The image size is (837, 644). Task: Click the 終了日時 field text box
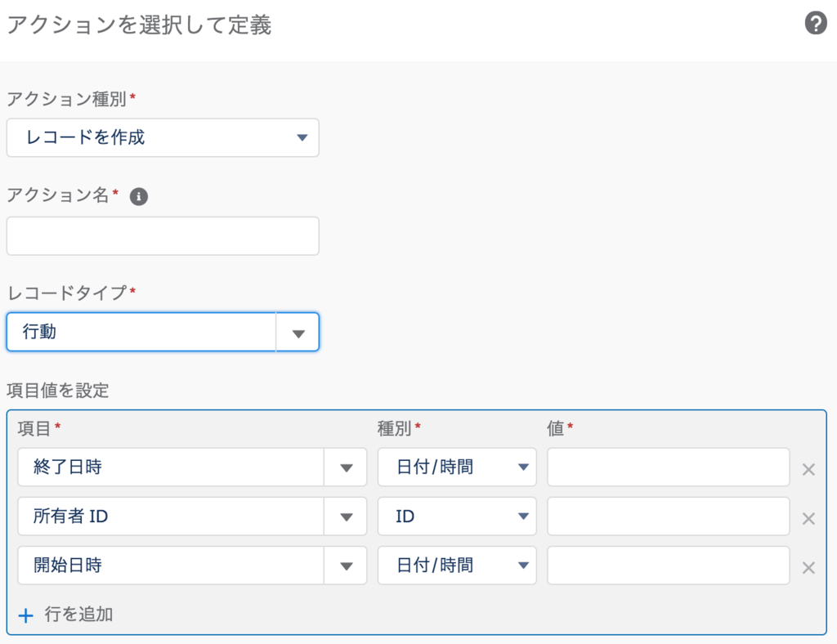click(x=171, y=467)
